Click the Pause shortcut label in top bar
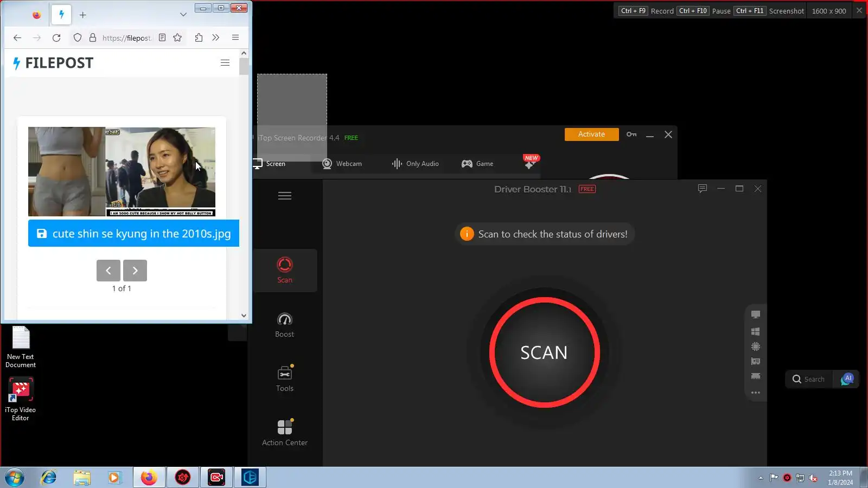 click(x=721, y=11)
